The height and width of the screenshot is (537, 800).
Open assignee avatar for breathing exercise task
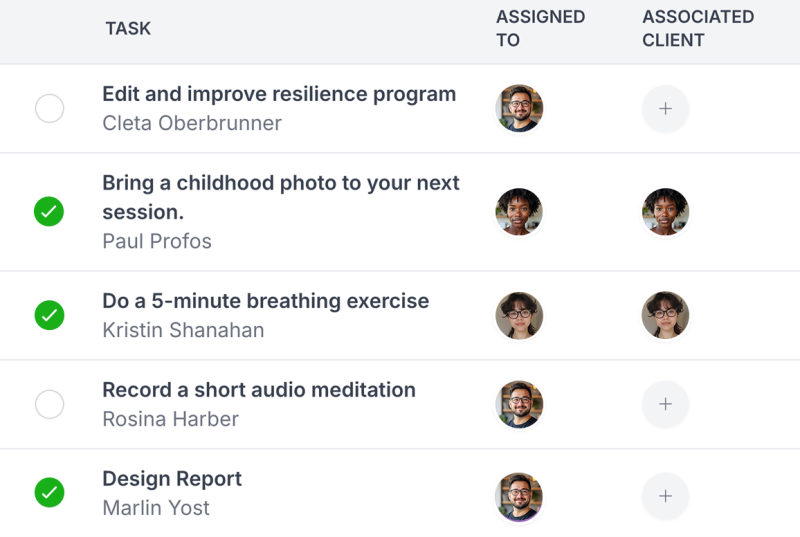[x=519, y=316]
